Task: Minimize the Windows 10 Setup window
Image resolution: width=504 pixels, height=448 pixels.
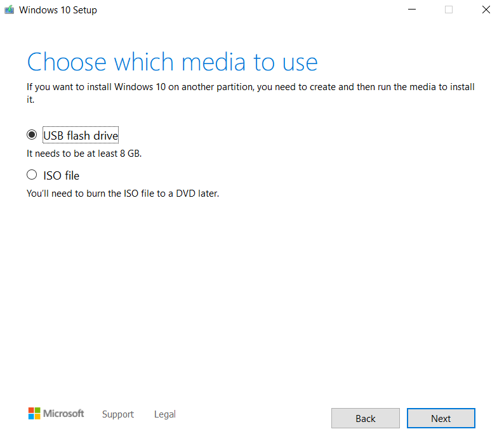Action: point(412,10)
